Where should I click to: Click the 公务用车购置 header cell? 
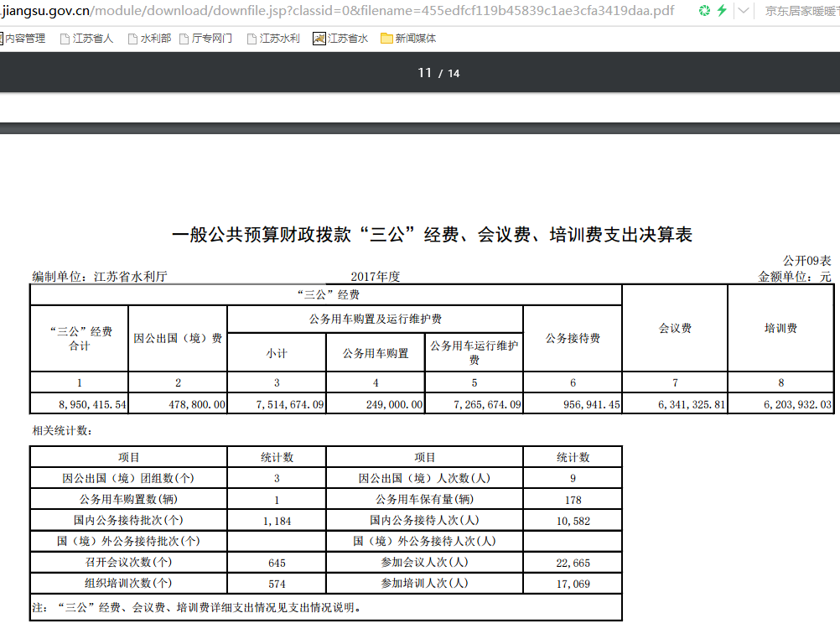click(x=376, y=353)
